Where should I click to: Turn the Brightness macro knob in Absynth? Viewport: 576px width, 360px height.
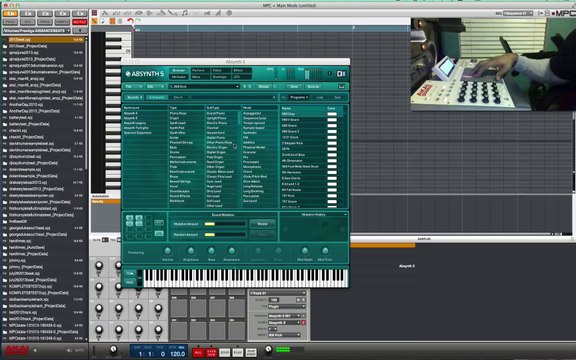click(x=191, y=251)
